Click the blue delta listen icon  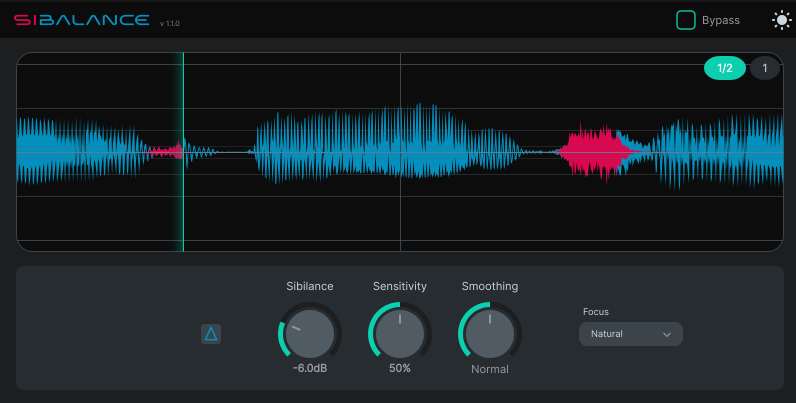click(211, 334)
